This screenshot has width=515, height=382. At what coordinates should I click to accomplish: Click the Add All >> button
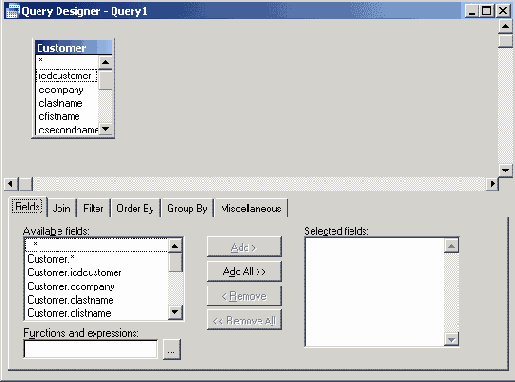pos(244,271)
